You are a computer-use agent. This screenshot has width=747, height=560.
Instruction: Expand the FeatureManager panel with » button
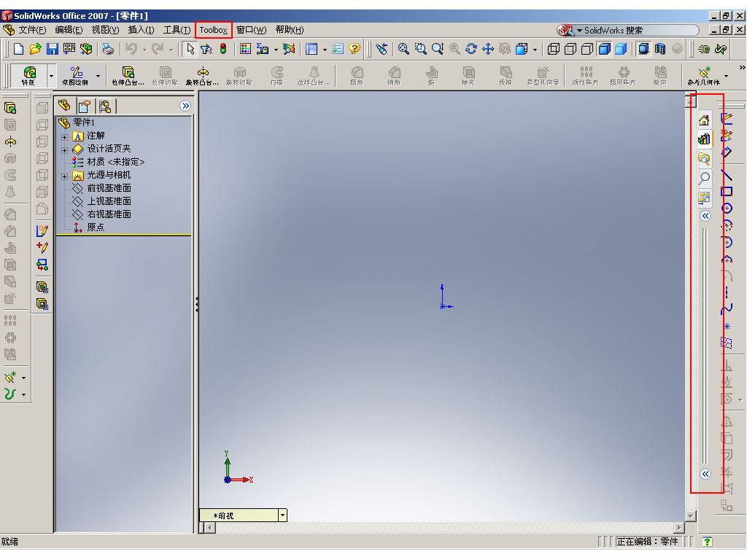(x=185, y=106)
